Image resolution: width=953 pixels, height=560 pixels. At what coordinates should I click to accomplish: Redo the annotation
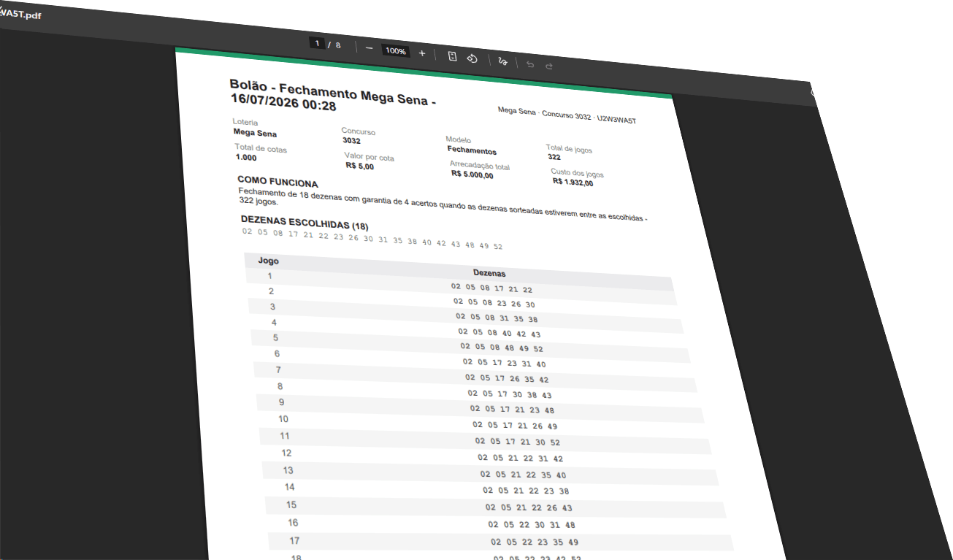549,66
